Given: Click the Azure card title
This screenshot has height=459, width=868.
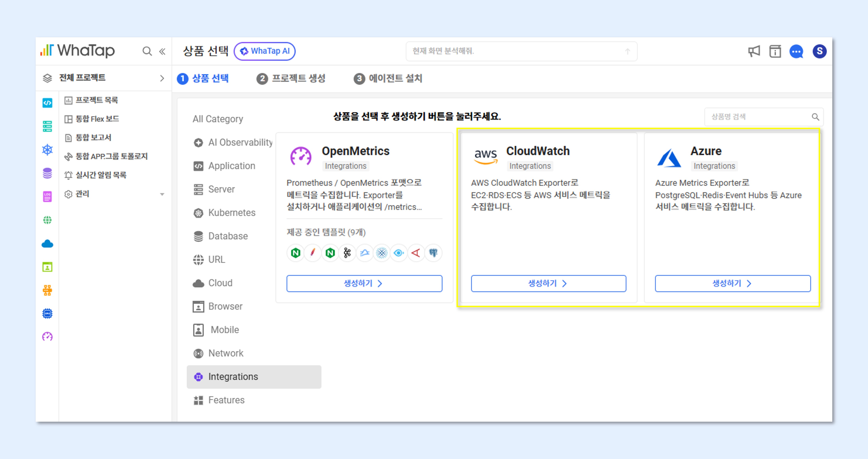Looking at the screenshot, I should click(706, 151).
